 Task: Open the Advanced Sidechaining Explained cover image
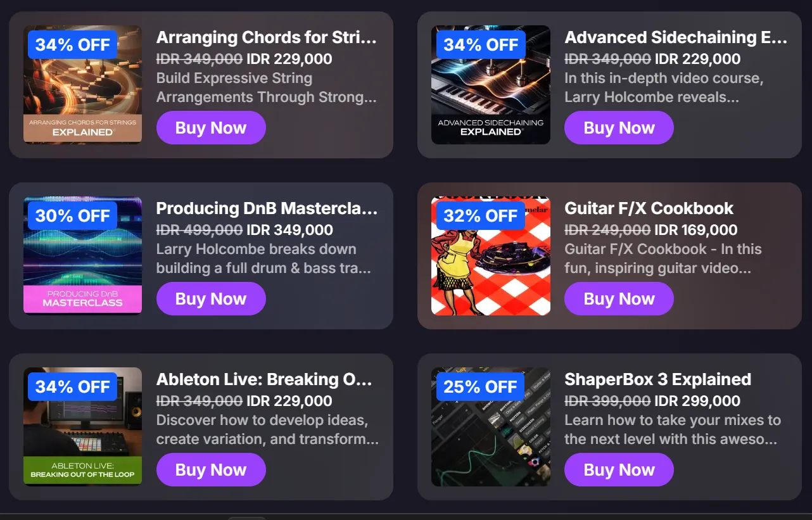tap(491, 84)
